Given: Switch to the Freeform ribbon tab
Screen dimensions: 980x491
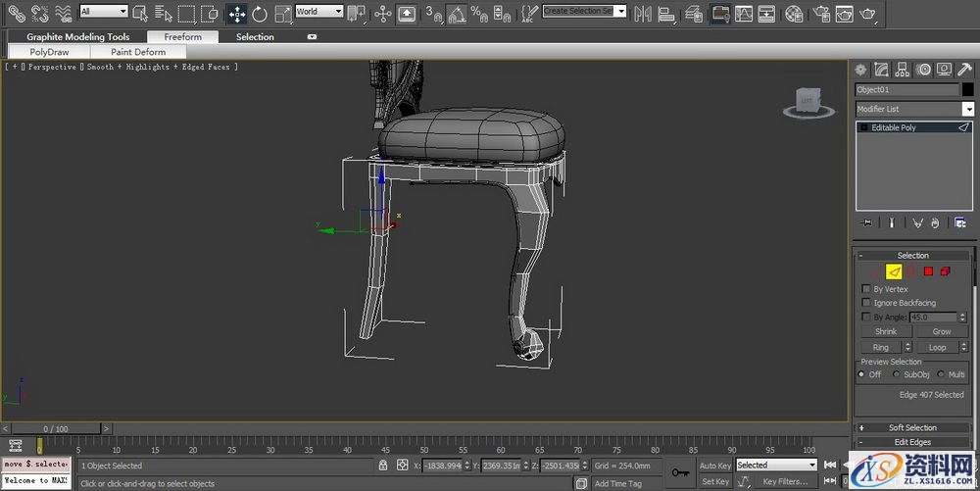Looking at the screenshot, I should coord(182,37).
